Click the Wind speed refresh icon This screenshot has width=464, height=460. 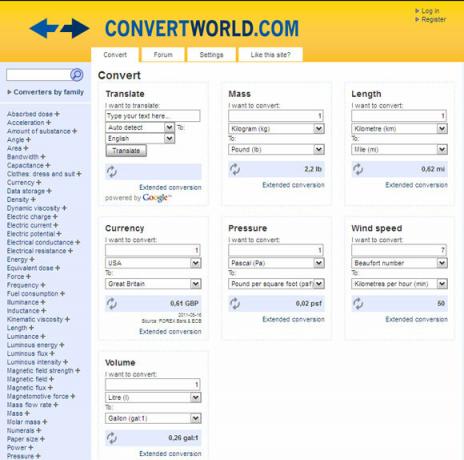(358, 304)
